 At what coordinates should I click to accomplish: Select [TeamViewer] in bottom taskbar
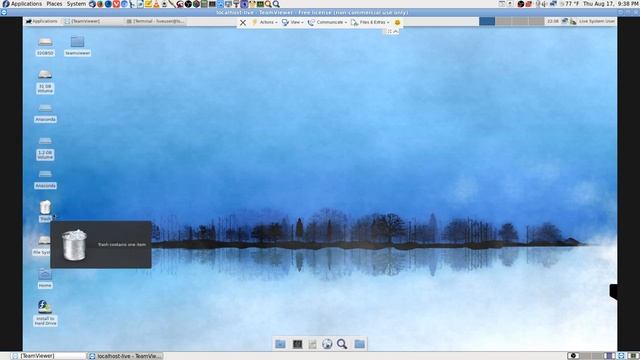pyautogui.click(x=47, y=356)
